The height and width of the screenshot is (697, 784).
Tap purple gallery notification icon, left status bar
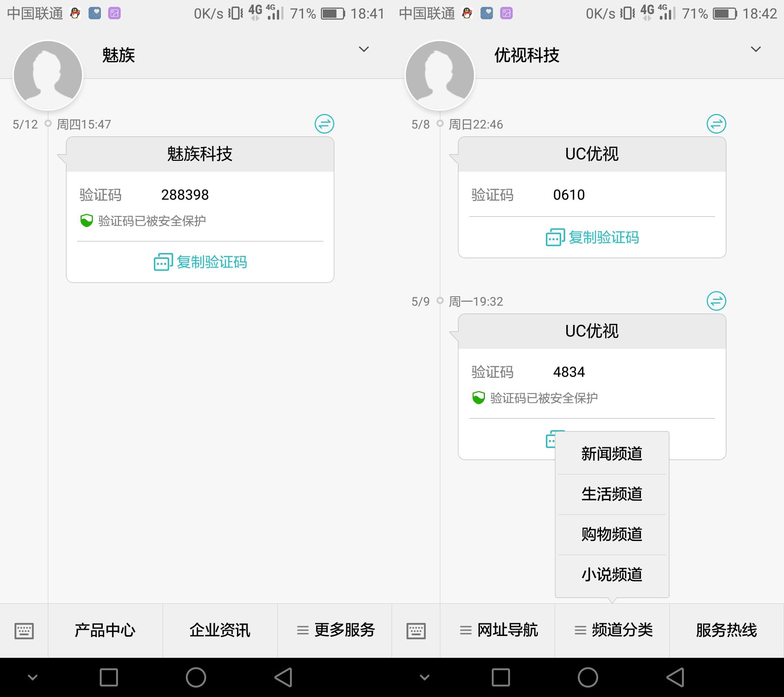(114, 13)
